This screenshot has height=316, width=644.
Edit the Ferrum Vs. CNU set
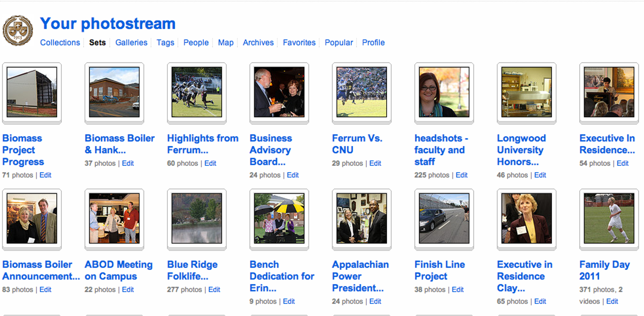(x=375, y=163)
